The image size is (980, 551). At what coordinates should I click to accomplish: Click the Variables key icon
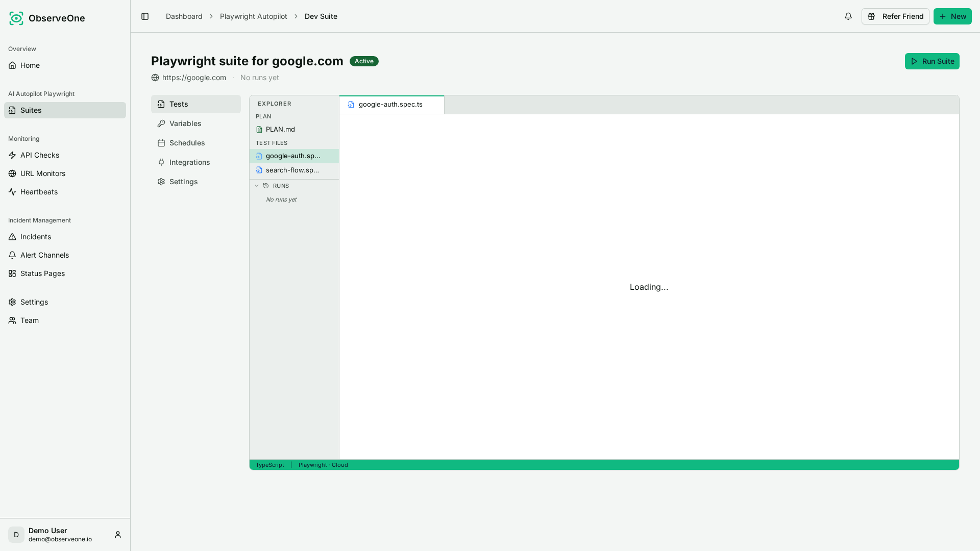click(161, 123)
